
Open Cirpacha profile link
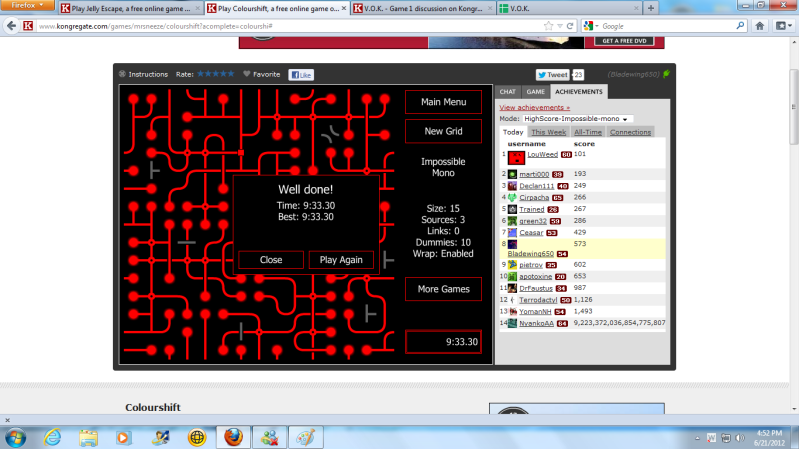click(x=534, y=198)
